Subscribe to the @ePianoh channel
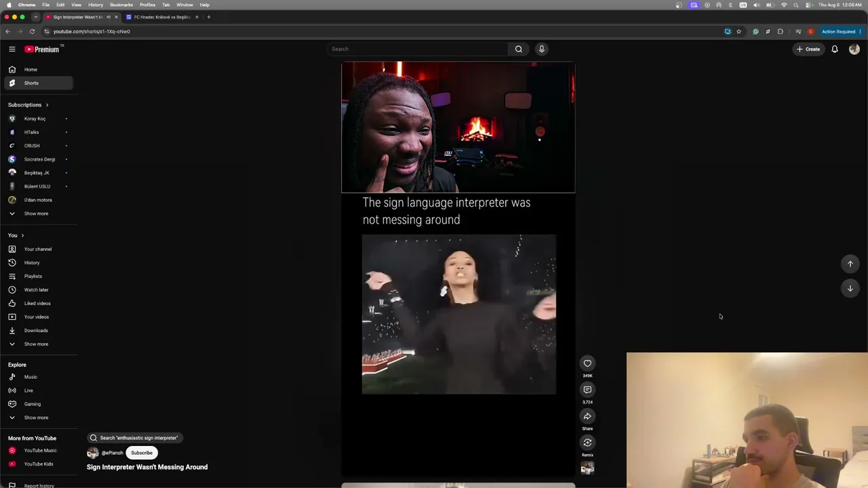The height and width of the screenshot is (488, 868). click(142, 453)
